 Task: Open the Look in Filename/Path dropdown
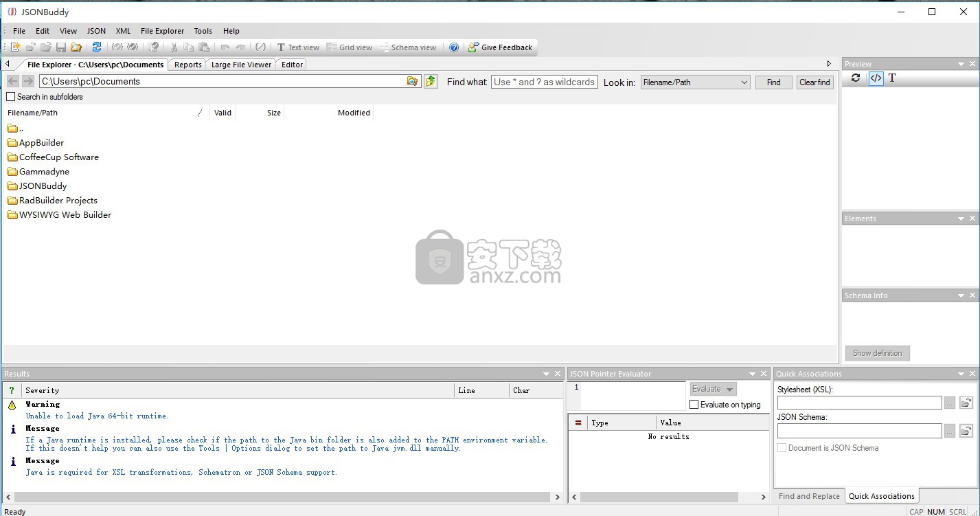coord(695,82)
